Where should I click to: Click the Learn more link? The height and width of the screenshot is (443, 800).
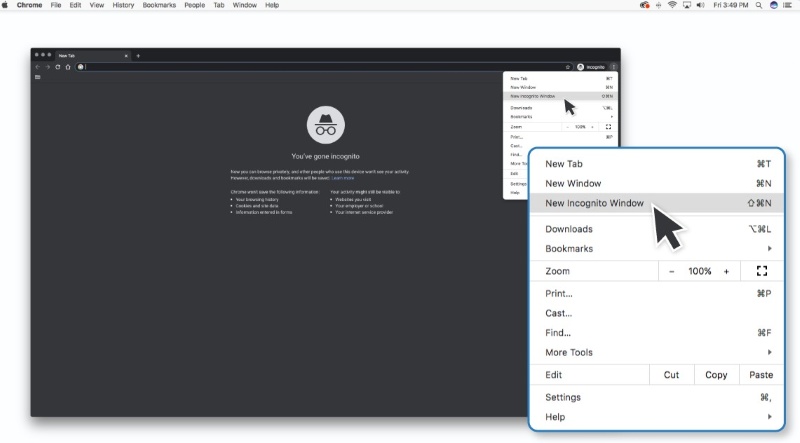[x=343, y=177]
